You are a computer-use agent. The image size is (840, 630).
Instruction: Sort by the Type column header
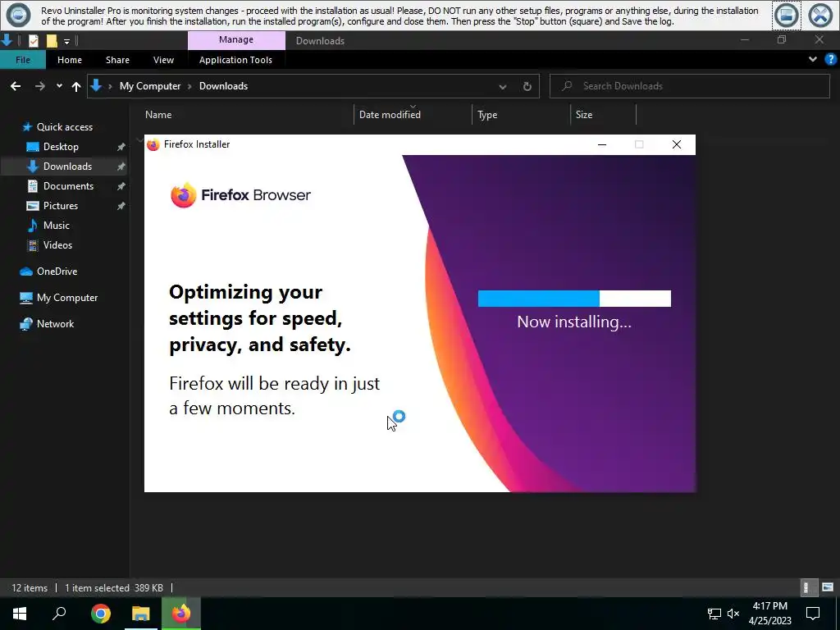click(x=487, y=115)
